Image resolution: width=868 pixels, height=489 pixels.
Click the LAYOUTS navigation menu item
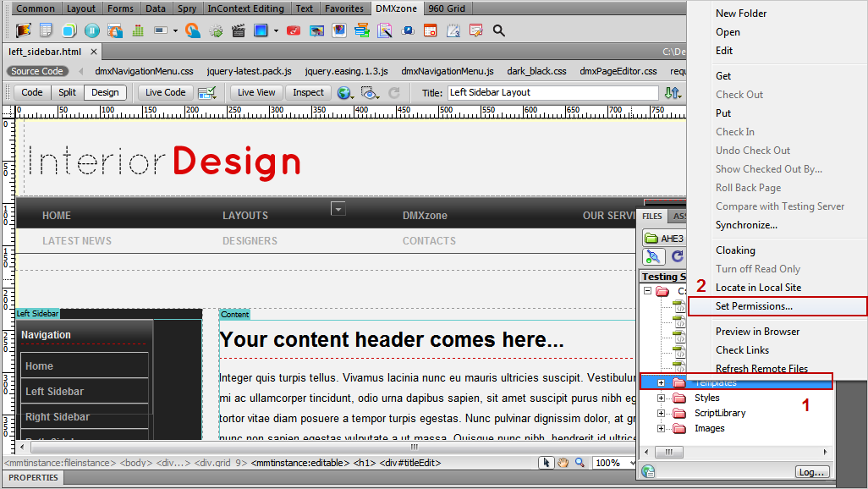(x=245, y=216)
